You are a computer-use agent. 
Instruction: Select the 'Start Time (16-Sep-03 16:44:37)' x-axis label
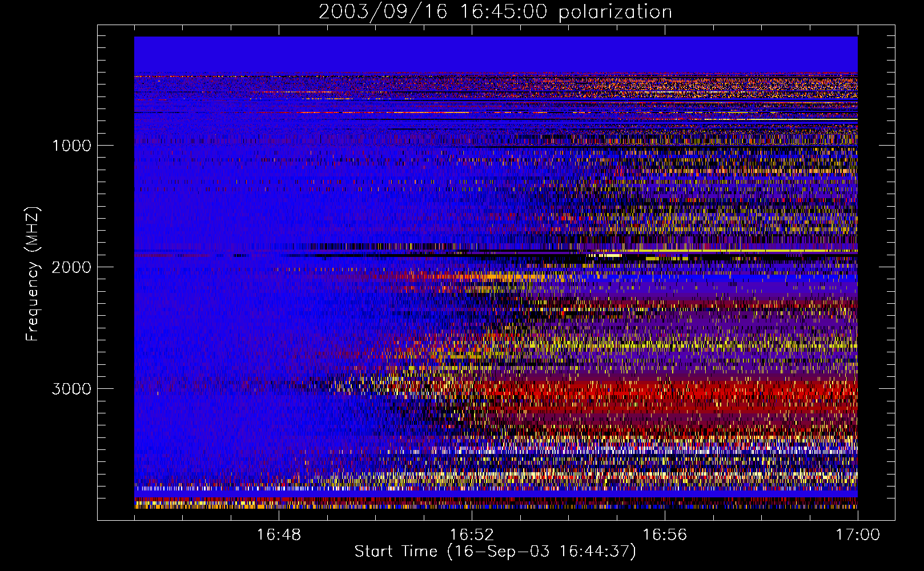[495, 552]
